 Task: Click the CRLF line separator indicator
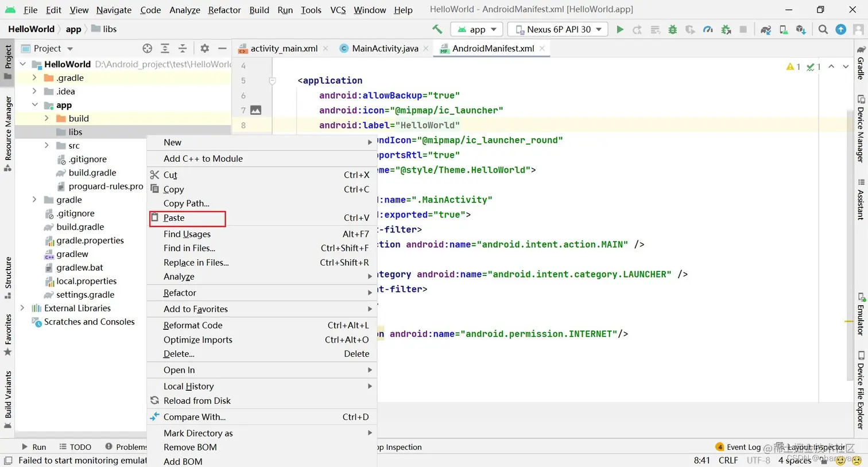pos(728,460)
